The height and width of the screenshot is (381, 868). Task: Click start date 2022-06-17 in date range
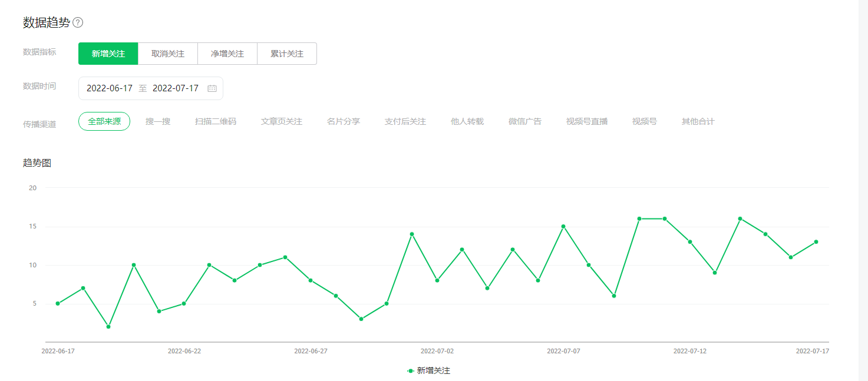click(110, 88)
